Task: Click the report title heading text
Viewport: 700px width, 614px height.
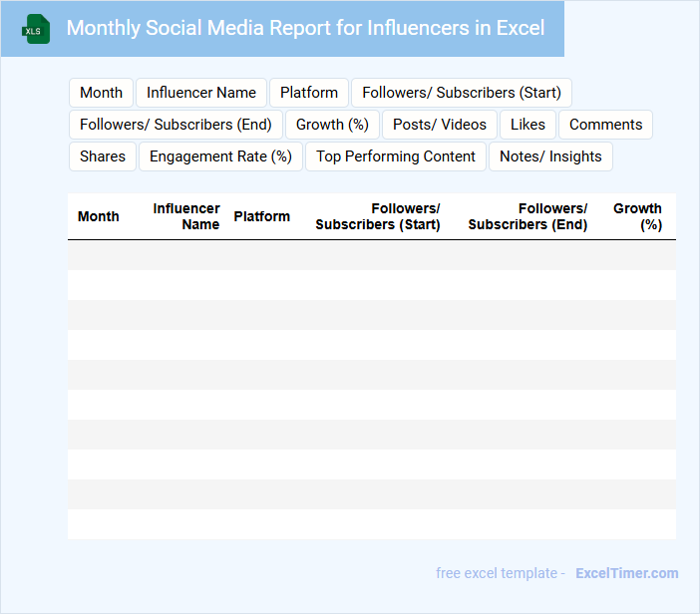Action: click(305, 28)
